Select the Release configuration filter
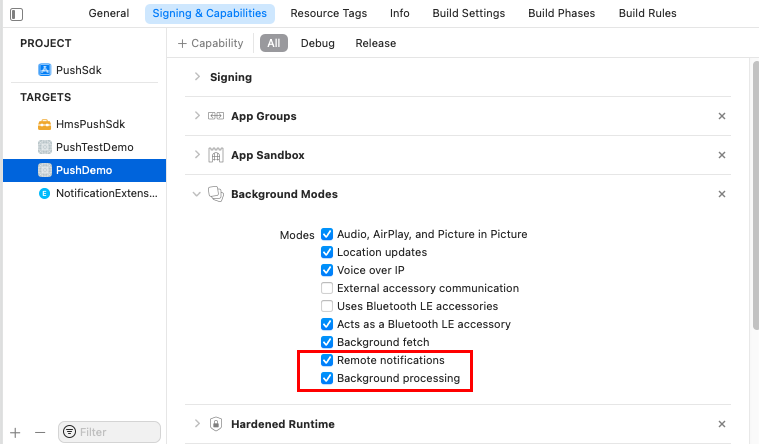The width and height of the screenshot is (759, 444). coord(376,43)
